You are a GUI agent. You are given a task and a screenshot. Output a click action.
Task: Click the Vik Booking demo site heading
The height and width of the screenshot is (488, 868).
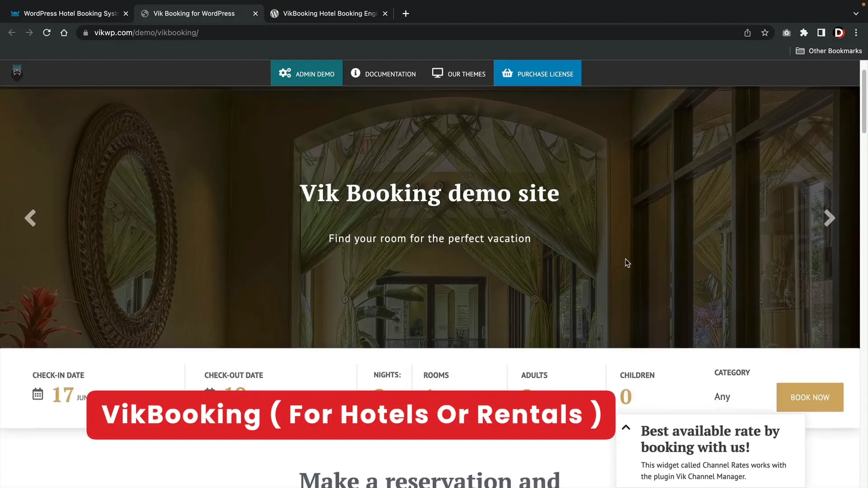430,193
